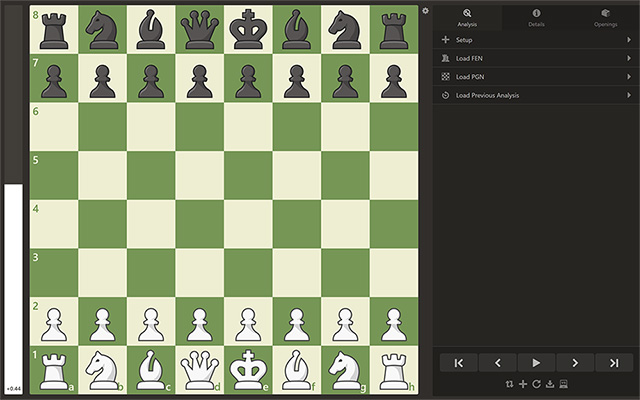Jump to the last move
Screen dimensions: 640x400
click(x=614, y=363)
